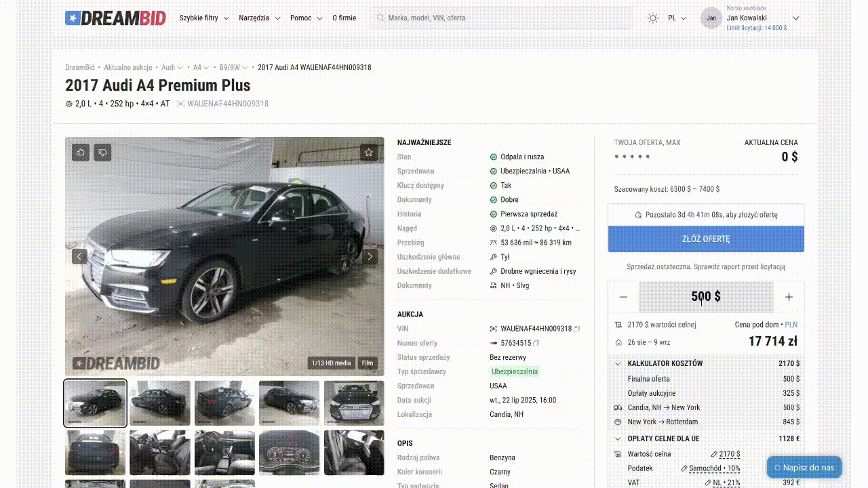868x488 pixels.
Task: Click the ZŁÓŻ OFERTĘ button
Action: (x=706, y=239)
